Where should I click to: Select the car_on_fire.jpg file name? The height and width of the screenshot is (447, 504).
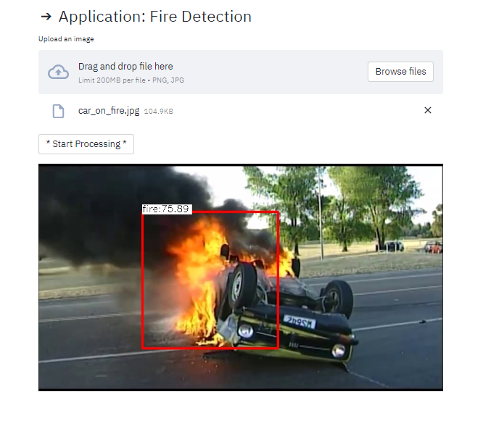tap(109, 111)
